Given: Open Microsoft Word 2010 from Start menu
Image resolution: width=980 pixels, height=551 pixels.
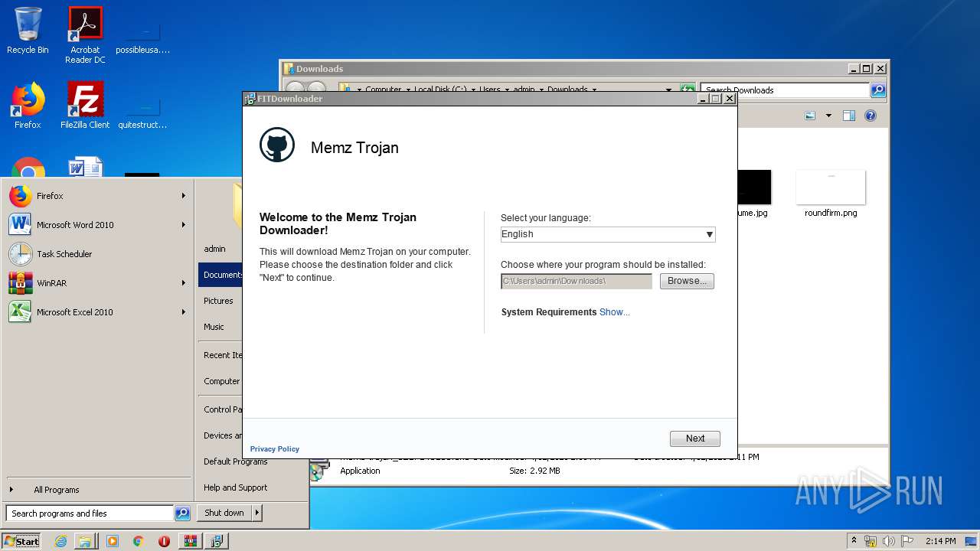Looking at the screenshot, I should pos(97,225).
